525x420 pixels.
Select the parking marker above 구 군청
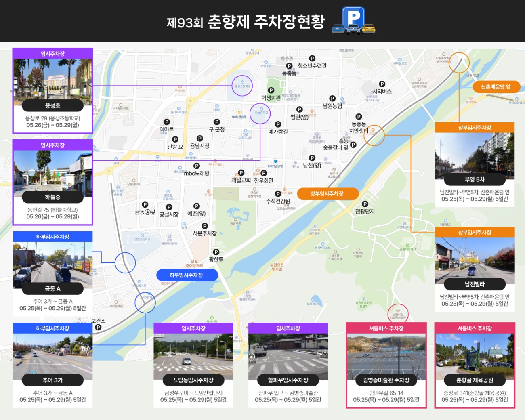click(x=217, y=122)
